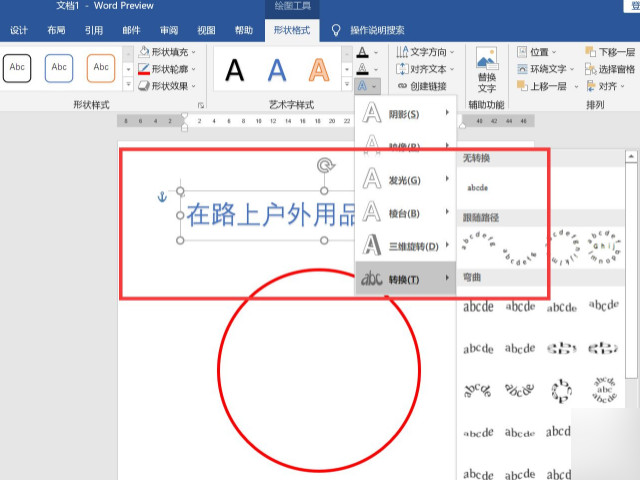Apply the black outline Abc shape style
The width and height of the screenshot is (640, 480).
pyautogui.click(x=17, y=68)
